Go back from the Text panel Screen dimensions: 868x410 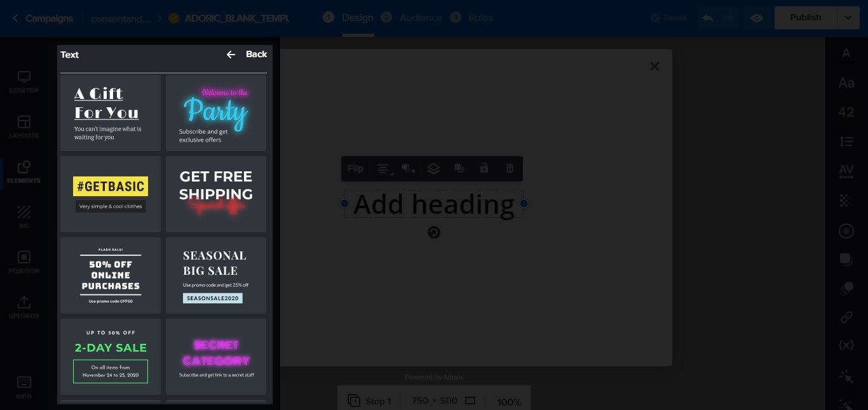click(x=247, y=55)
